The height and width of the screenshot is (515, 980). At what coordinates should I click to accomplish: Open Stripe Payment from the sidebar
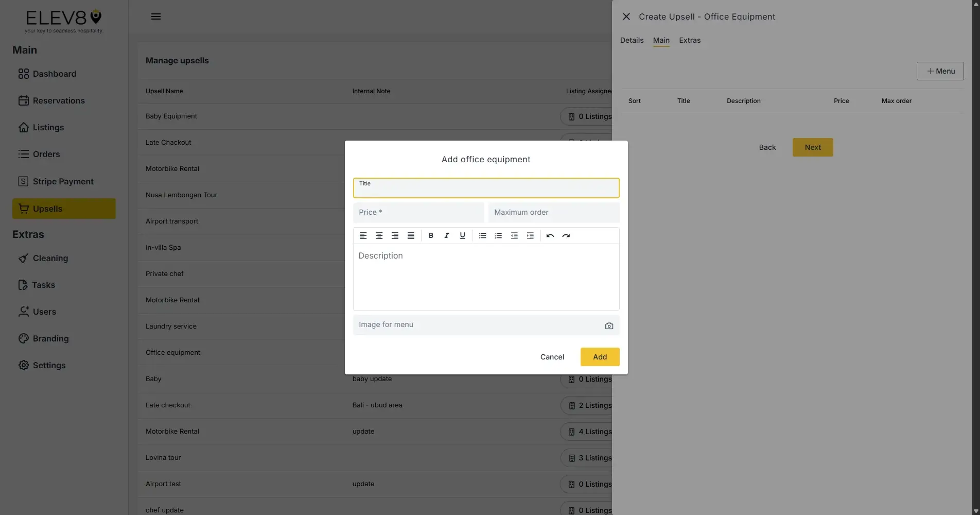coord(63,181)
